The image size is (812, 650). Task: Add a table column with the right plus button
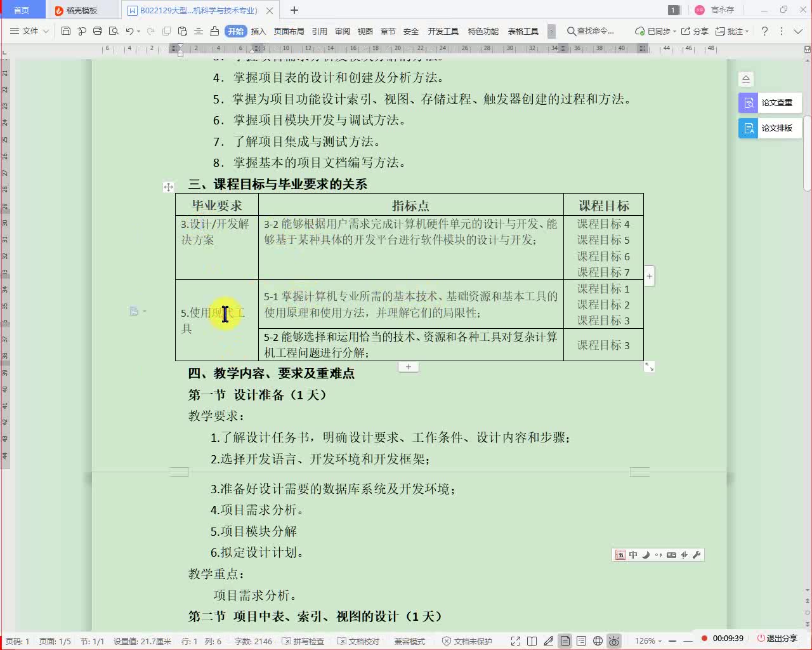coord(649,277)
